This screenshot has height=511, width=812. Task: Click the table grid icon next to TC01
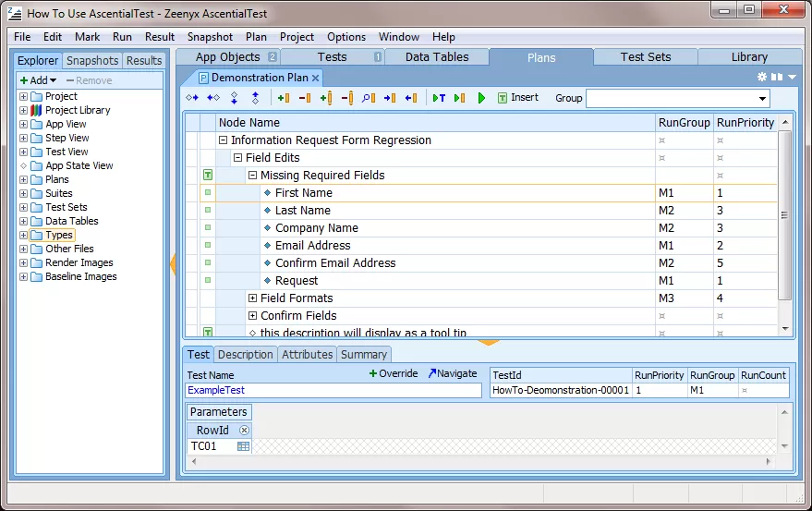coord(243,446)
